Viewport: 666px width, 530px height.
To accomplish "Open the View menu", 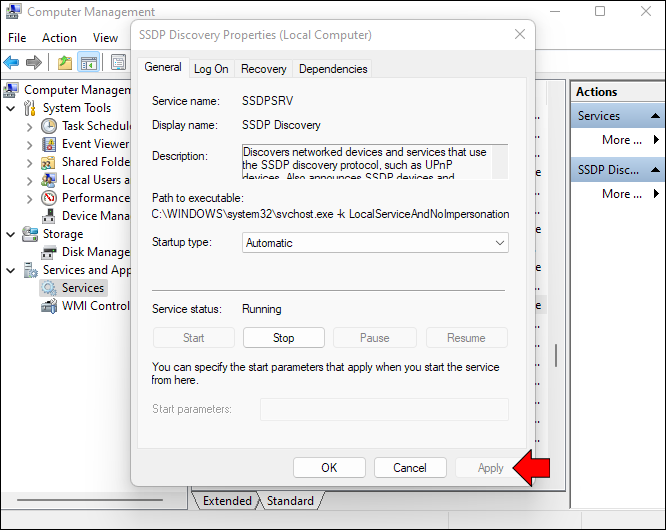I will point(105,38).
